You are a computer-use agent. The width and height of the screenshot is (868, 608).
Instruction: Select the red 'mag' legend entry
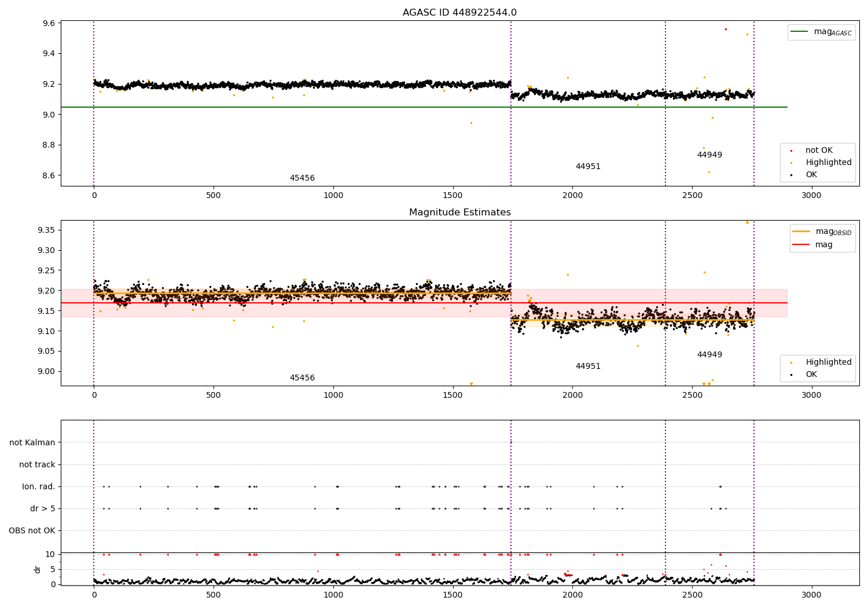(x=812, y=244)
